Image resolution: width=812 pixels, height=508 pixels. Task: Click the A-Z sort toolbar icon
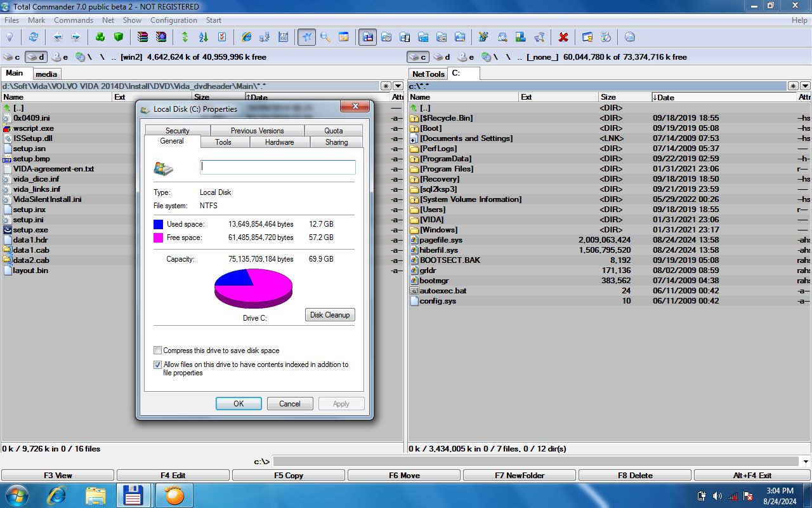pyautogui.click(x=204, y=37)
